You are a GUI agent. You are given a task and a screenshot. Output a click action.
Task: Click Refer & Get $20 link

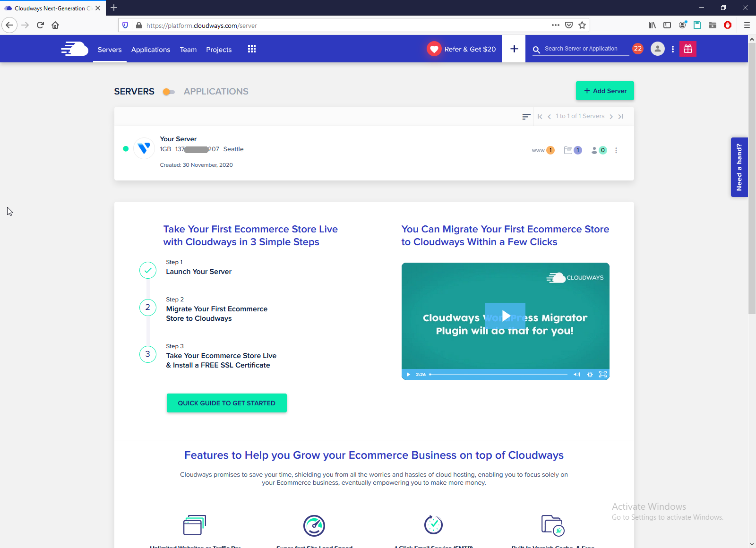[x=470, y=49]
